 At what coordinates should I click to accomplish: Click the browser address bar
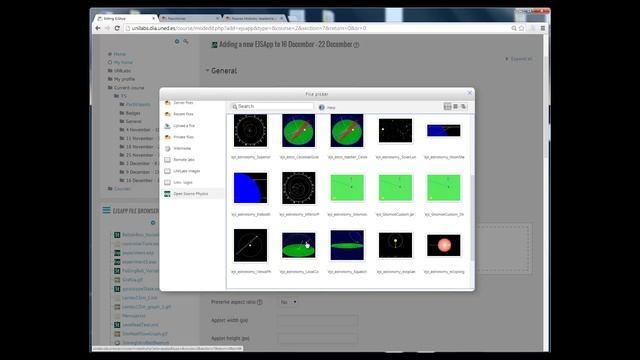317,28
